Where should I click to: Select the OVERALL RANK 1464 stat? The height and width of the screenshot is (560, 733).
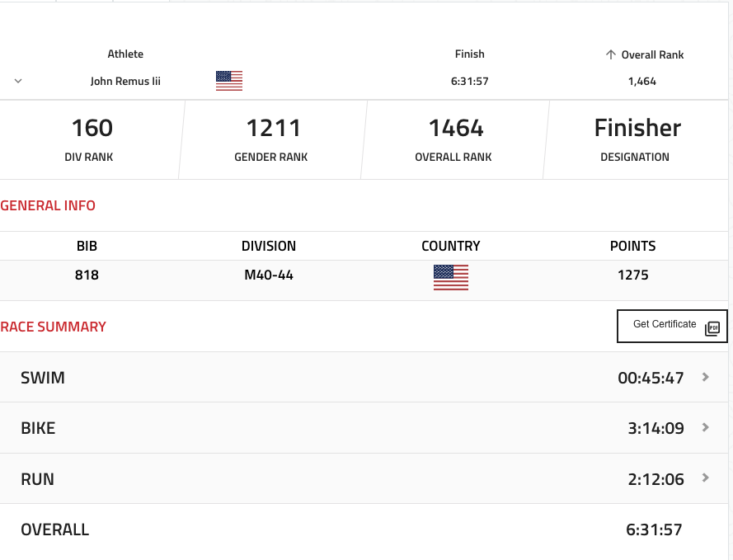coord(453,139)
